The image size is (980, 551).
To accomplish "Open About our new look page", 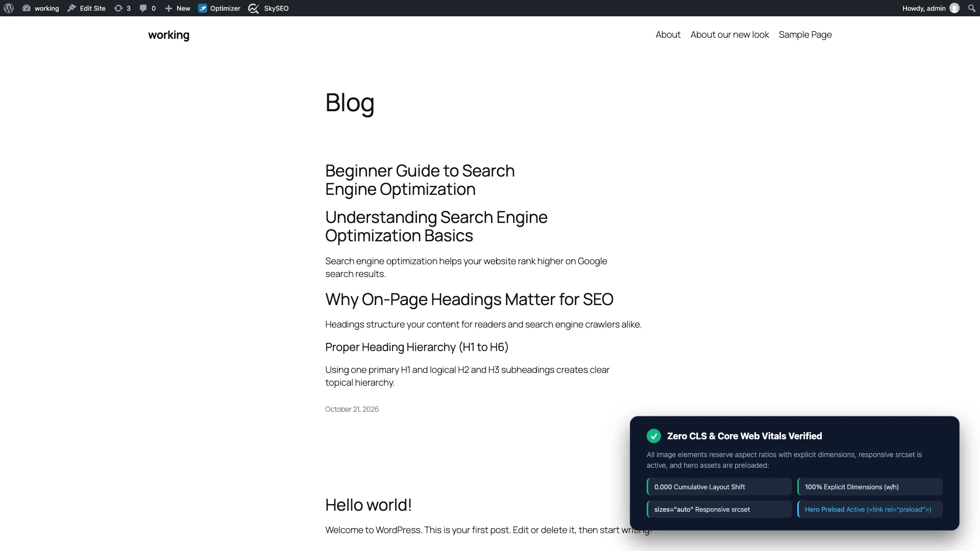I will pos(730,35).
